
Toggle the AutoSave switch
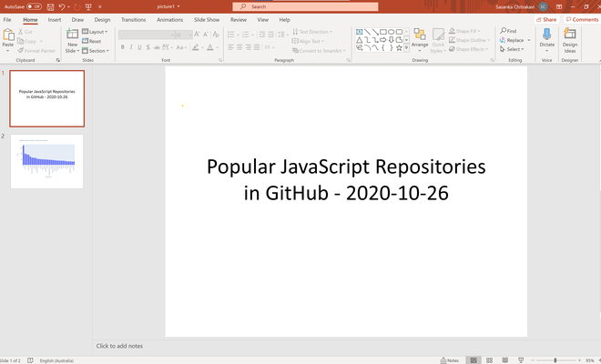coord(34,6)
